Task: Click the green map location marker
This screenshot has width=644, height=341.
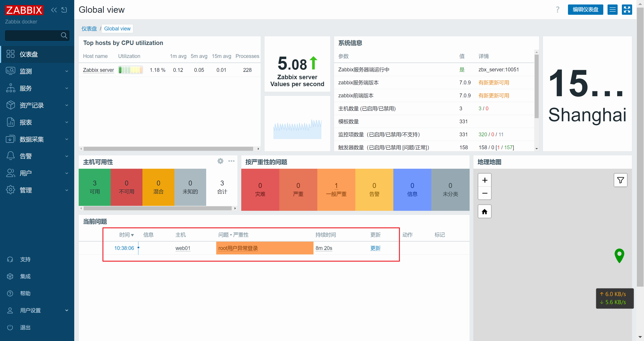Action: (619, 256)
